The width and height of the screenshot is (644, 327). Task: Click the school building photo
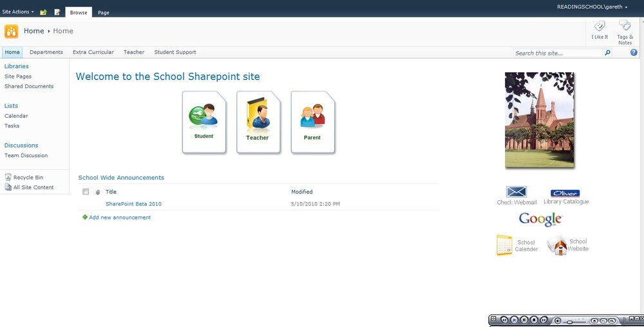pyautogui.click(x=539, y=120)
